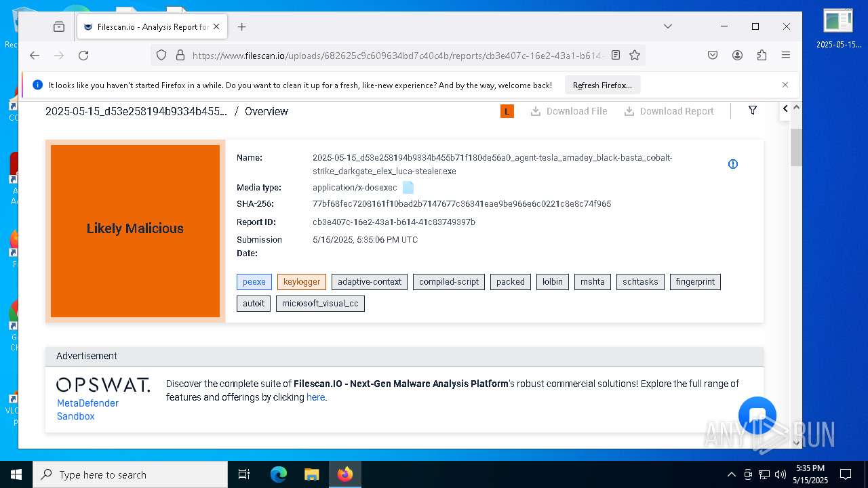This screenshot has height=488, width=868.
Task: Select the fingerprint tag
Action: point(695,282)
